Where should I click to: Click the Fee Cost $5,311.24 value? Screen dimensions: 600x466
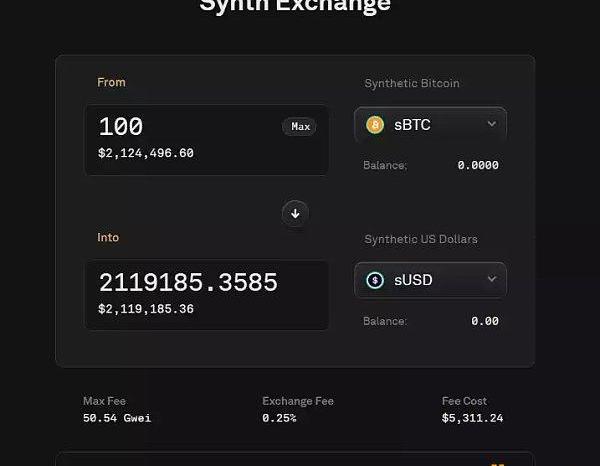472,418
